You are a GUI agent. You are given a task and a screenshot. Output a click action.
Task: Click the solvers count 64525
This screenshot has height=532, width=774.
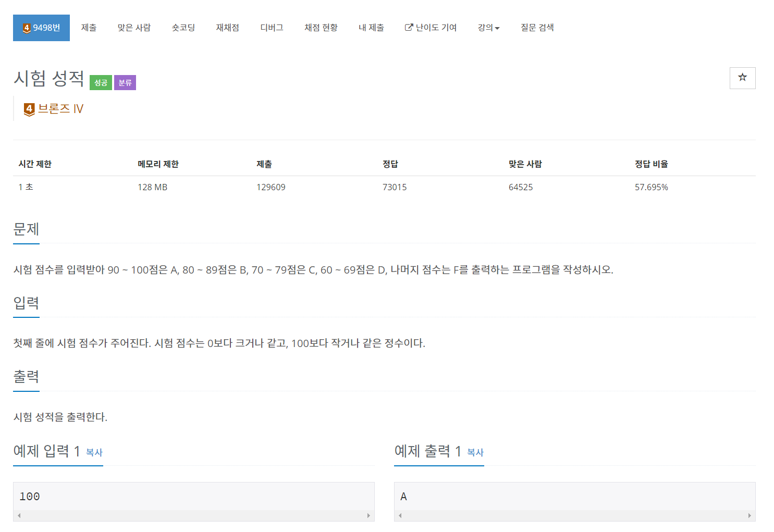coord(521,187)
